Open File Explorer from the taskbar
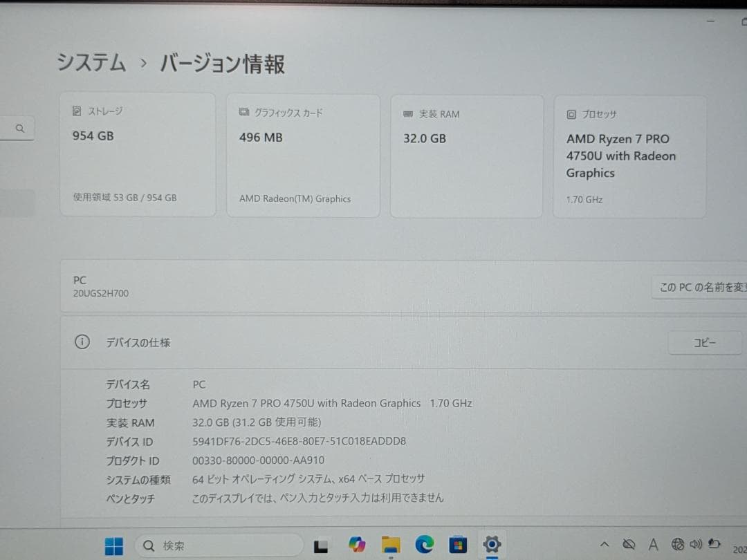The image size is (747, 560). click(390, 545)
